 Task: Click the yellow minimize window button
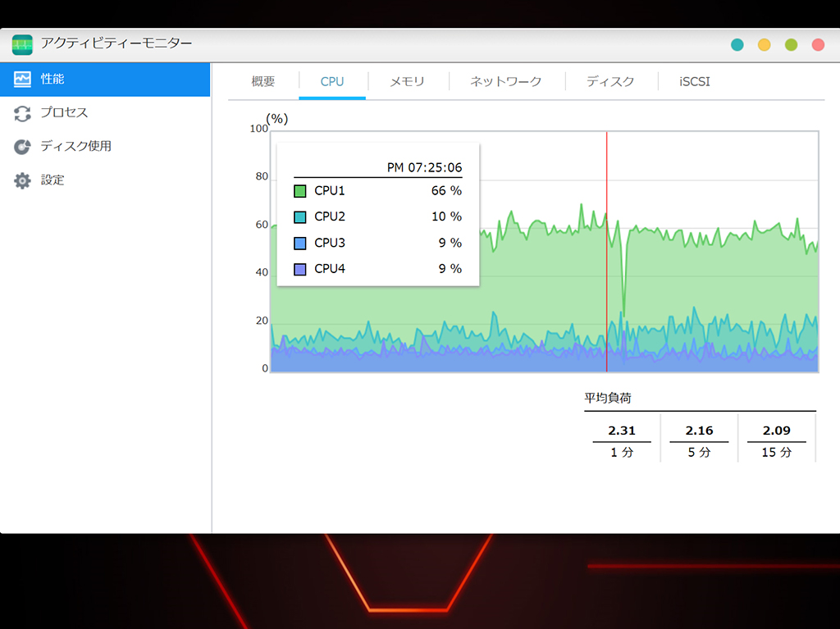click(x=764, y=45)
